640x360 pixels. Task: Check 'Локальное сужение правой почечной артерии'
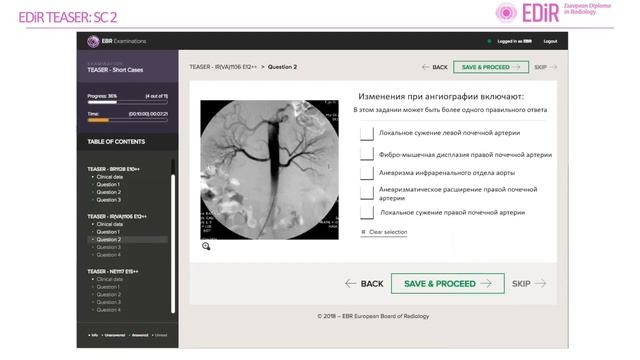(x=367, y=212)
